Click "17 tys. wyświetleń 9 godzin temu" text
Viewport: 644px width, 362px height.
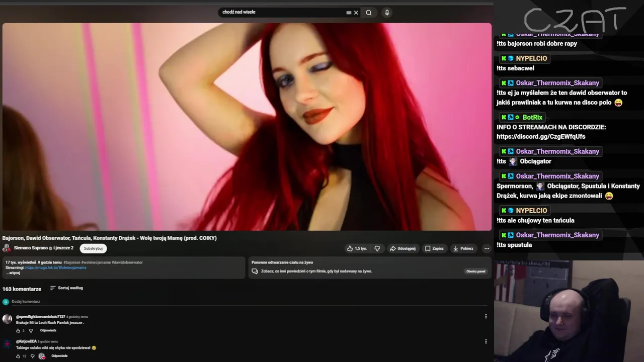[x=34, y=262]
